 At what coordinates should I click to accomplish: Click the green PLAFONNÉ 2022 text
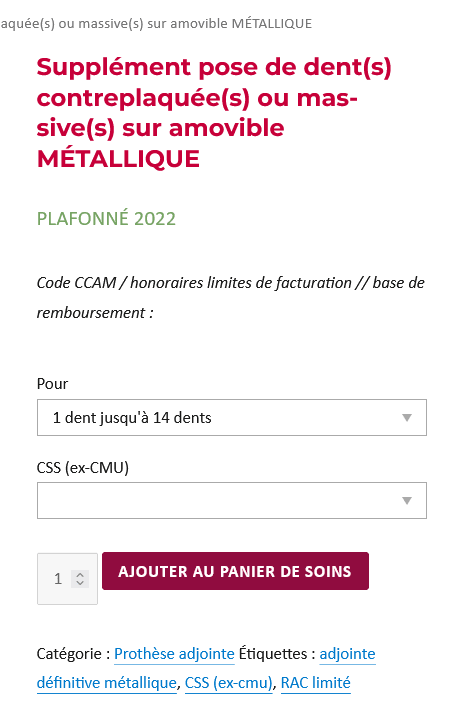(x=106, y=218)
